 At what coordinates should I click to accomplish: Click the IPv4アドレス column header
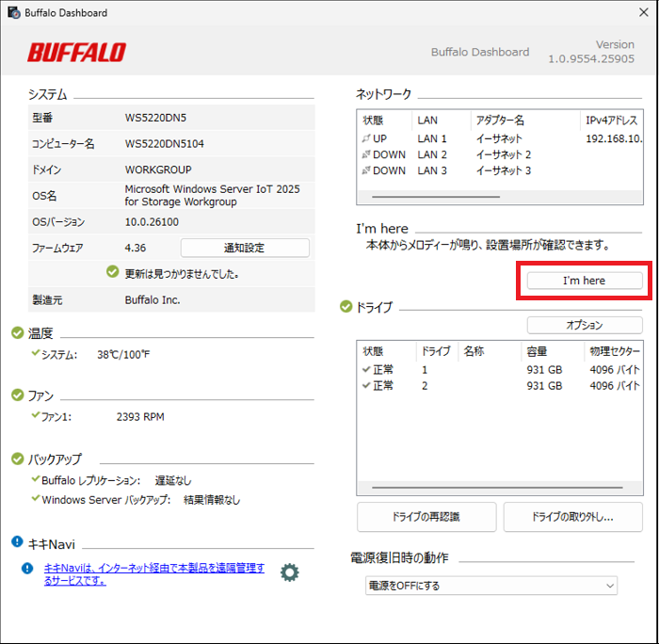612,121
